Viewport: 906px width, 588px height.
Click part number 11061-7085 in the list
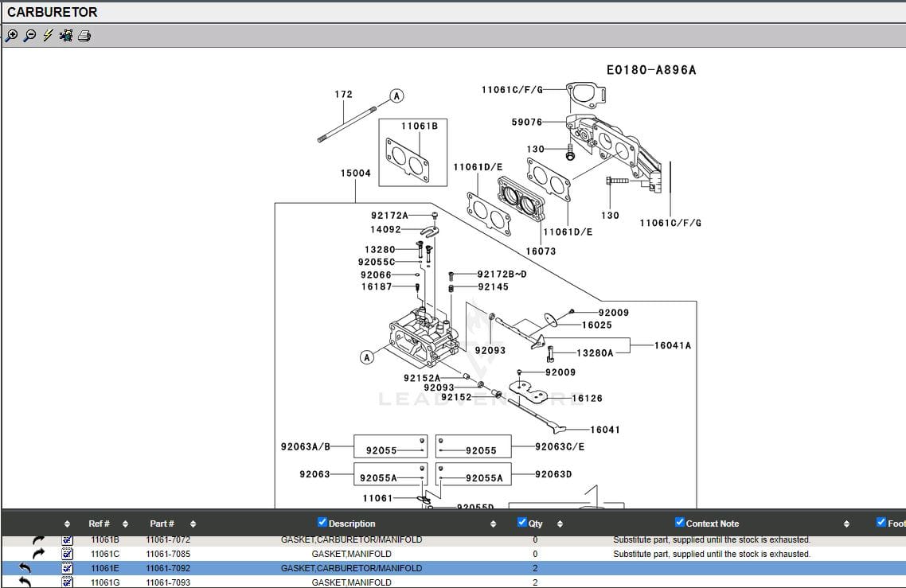pyautogui.click(x=168, y=554)
